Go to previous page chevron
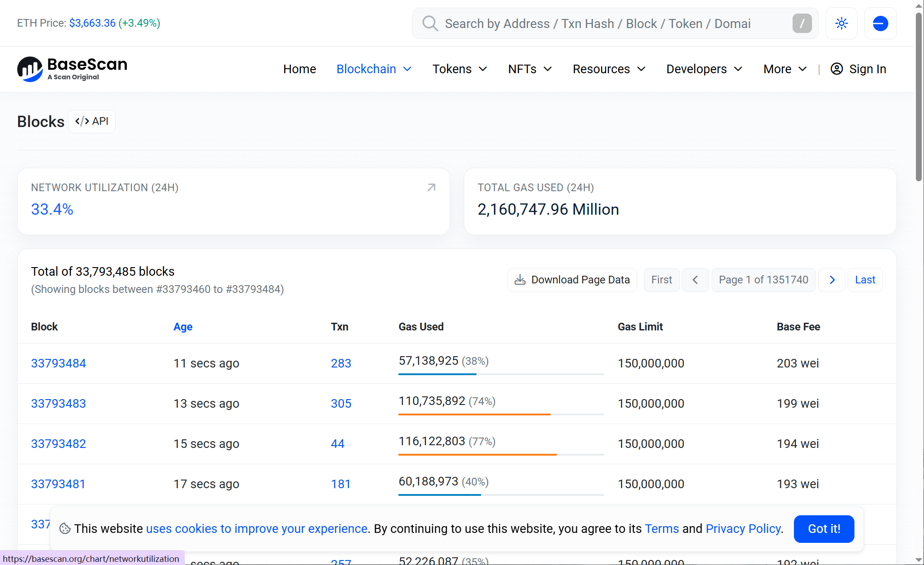Image resolution: width=924 pixels, height=565 pixels. pyautogui.click(x=695, y=280)
